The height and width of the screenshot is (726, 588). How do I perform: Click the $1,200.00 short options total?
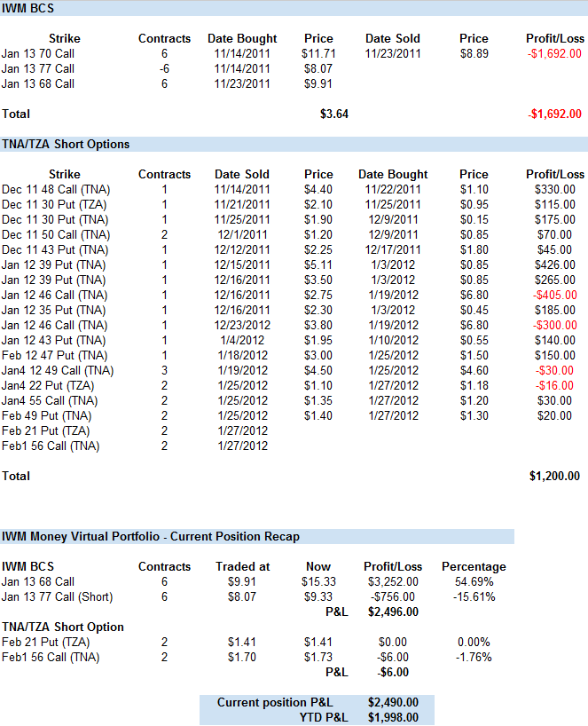click(x=554, y=476)
